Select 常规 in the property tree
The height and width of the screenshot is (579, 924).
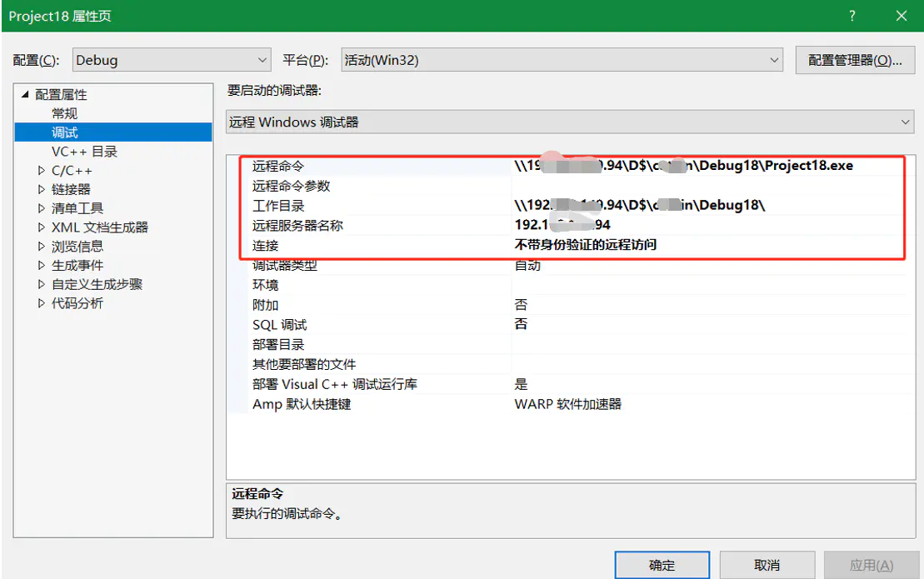(x=64, y=113)
